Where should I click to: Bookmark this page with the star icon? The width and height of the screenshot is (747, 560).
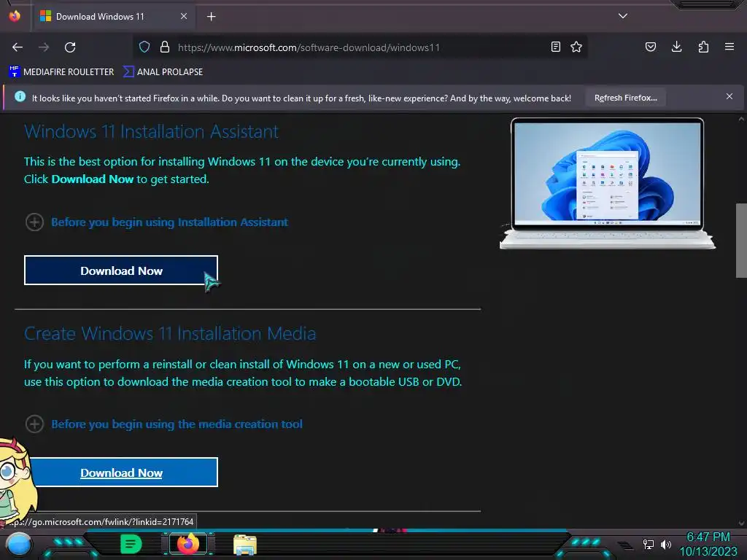tap(576, 47)
